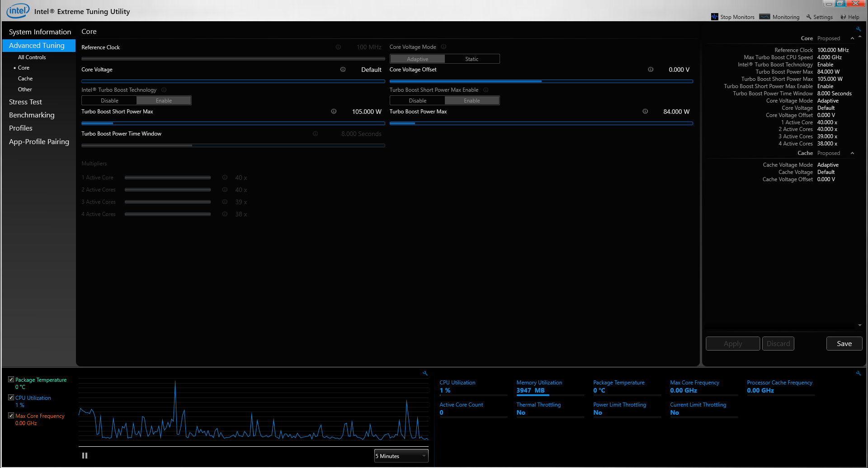Image resolution: width=868 pixels, height=468 pixels.
Task: Open the Stress Test section
Action: pos(25,102)
